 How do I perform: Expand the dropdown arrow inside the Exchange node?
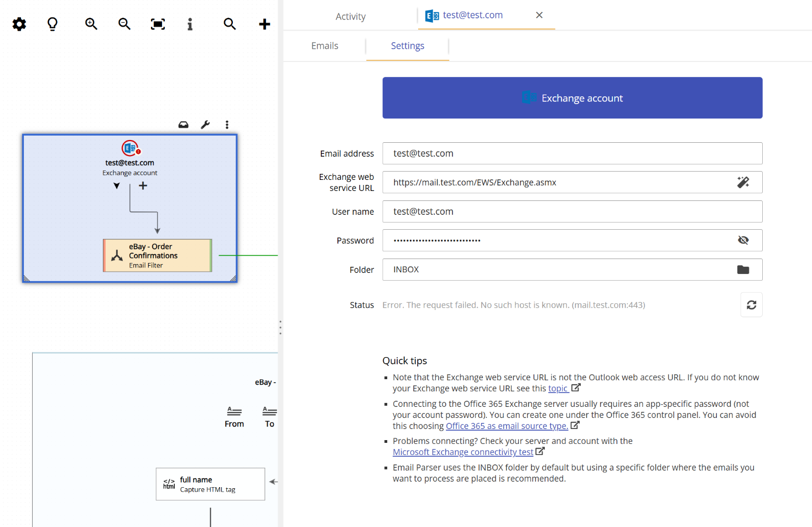point(117,185)
